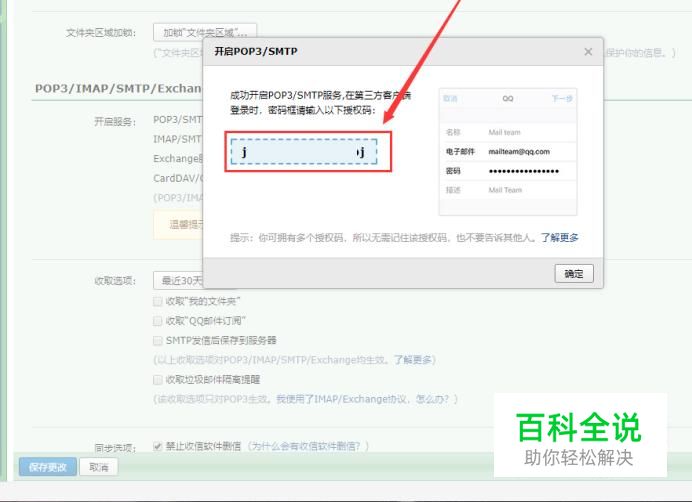Click the 文件夹区域加锁 label
Image resolution: width=692 pixels, height=502 pixels.
tap(101, 33)
